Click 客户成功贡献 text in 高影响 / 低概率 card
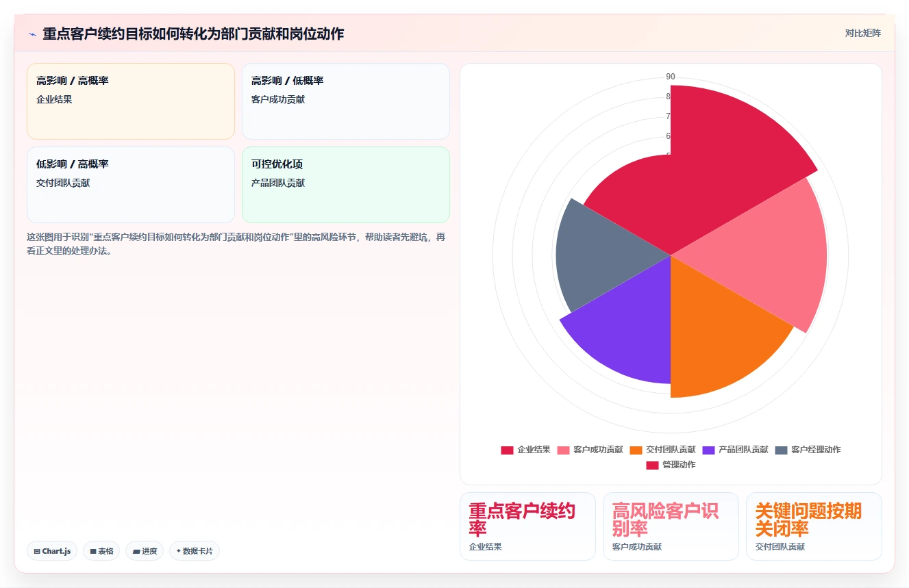 [278, 99]
